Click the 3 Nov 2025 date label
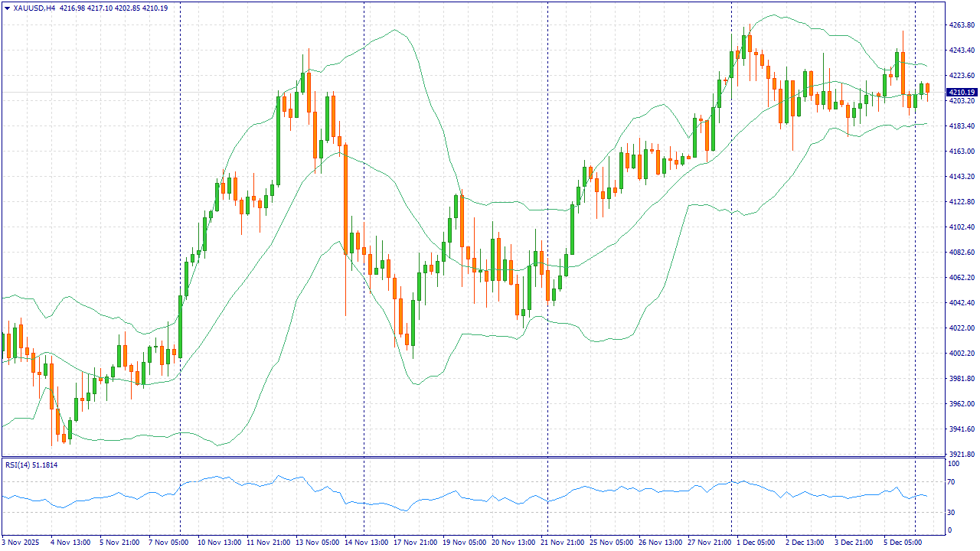980x551 pixels. [x=22, y=542]
